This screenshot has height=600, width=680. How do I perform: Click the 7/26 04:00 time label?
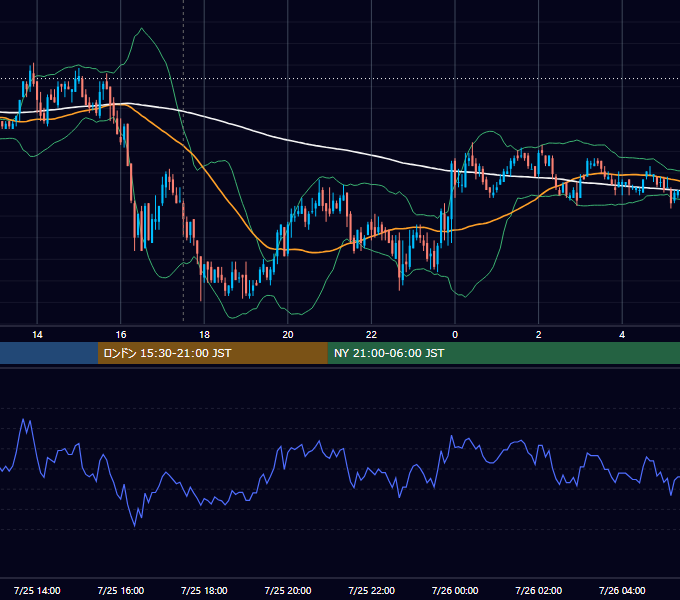pyautogui.click(x=622, y=590)
